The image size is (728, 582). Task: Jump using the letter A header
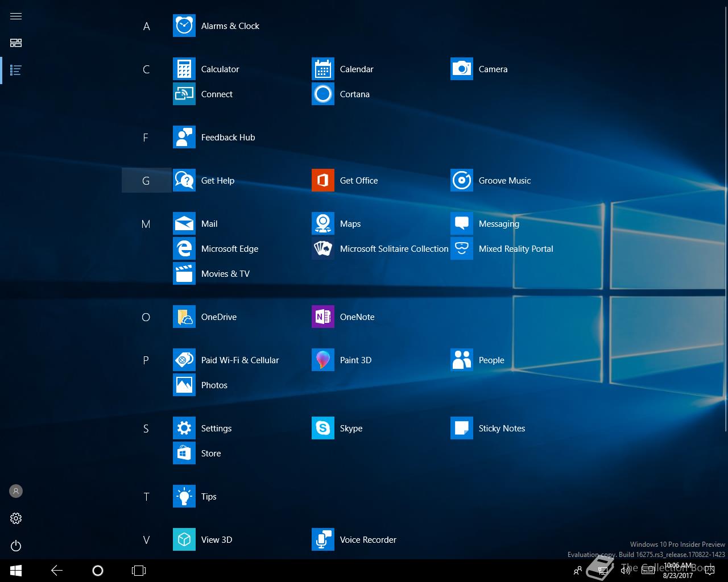click(x=146, y=26)
